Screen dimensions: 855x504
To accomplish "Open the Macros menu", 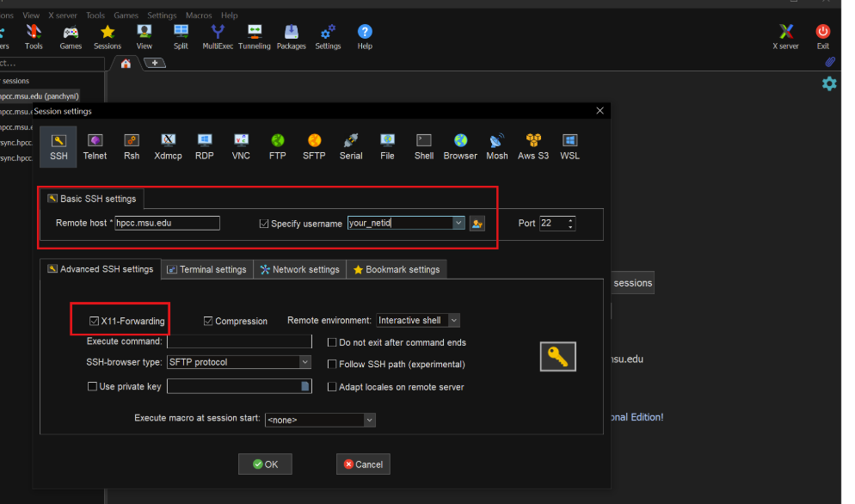I will (199, 15).
